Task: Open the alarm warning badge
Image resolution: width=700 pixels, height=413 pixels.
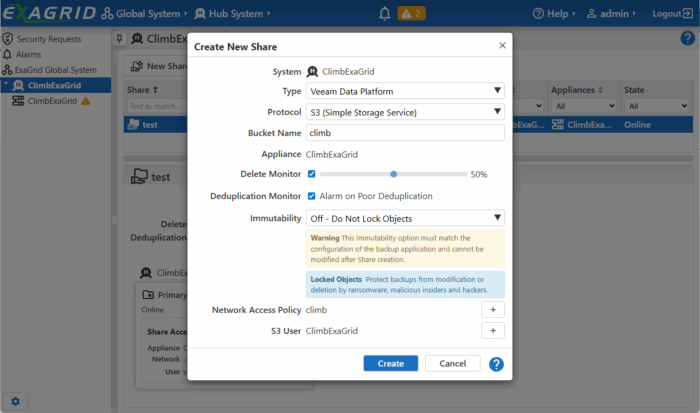Action: 412,14
